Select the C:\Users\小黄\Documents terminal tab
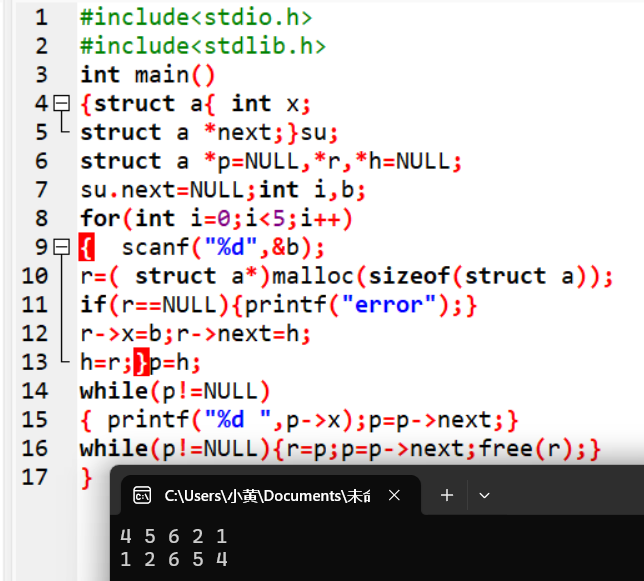The width and height of the screenshot is (644, 581). (271, 495)
